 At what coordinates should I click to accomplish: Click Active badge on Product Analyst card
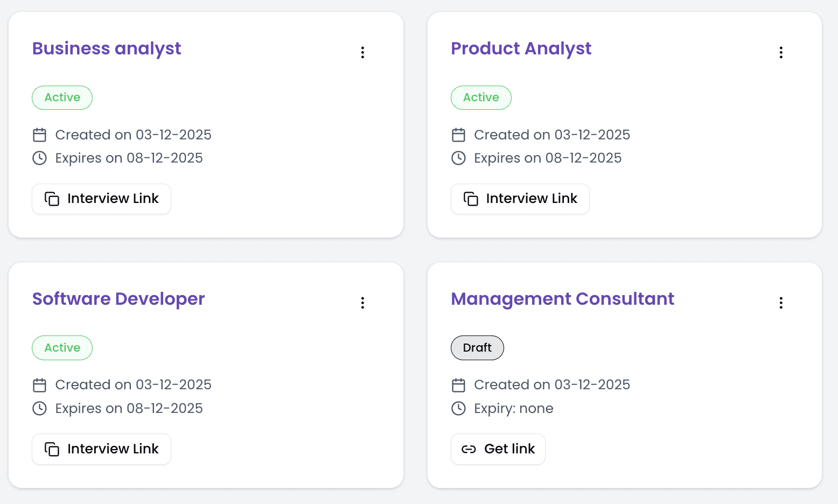481,97
